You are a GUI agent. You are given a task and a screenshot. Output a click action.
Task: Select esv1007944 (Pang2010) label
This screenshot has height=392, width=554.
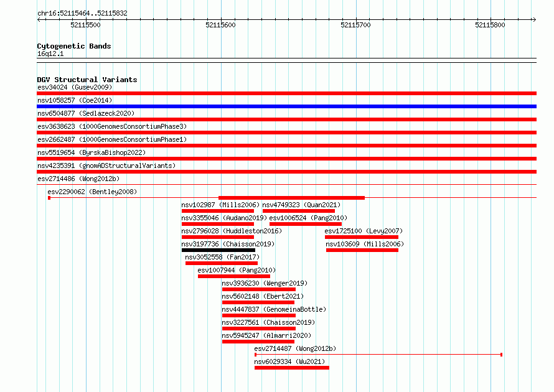[x=237, y=270]
